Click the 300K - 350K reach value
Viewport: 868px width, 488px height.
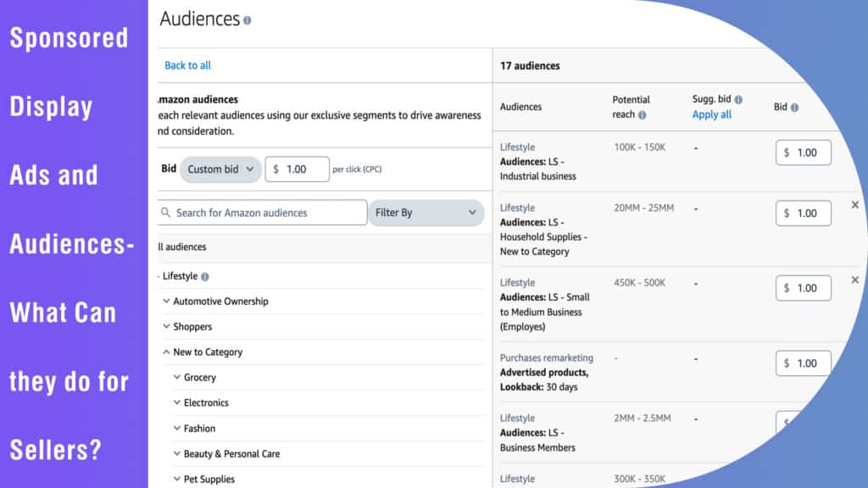(x=639, y=480)
